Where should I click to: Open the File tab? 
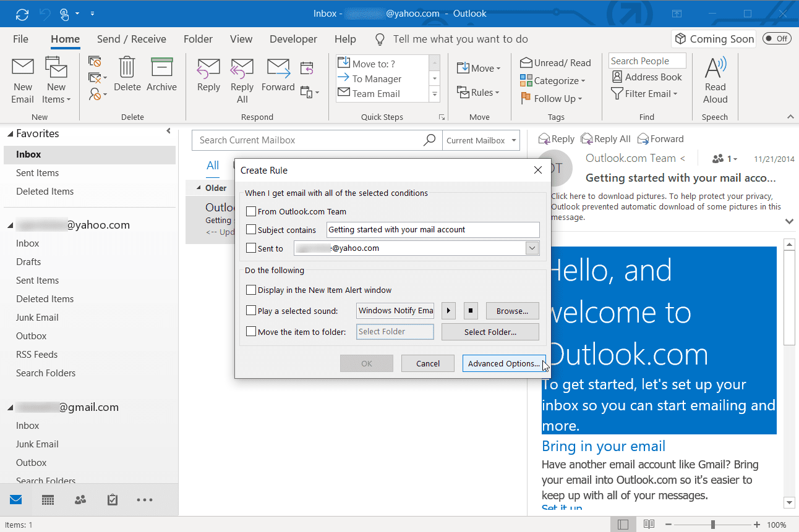[x=20, y=39]
